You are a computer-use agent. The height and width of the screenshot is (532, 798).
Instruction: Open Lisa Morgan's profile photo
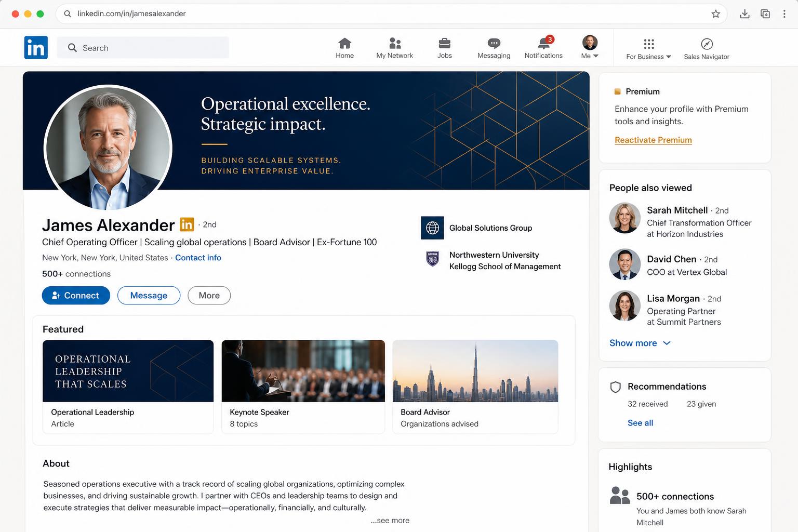tap(624, 306)
